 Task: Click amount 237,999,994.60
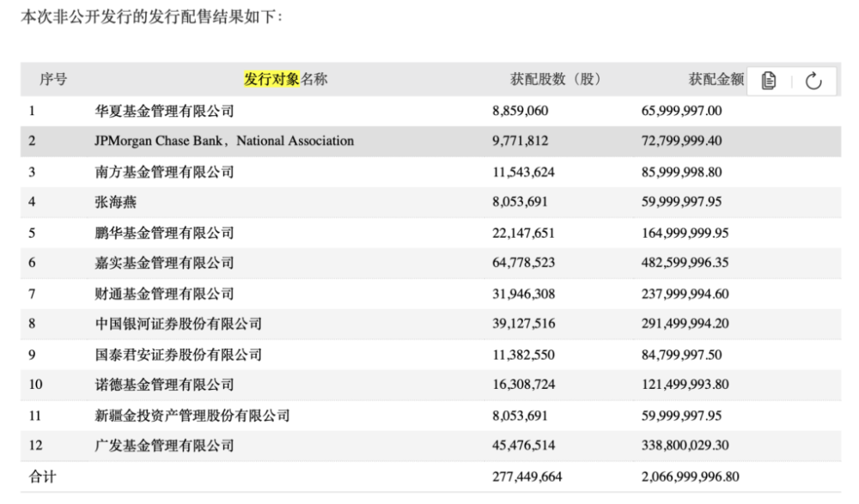click(x=685, y=295)
